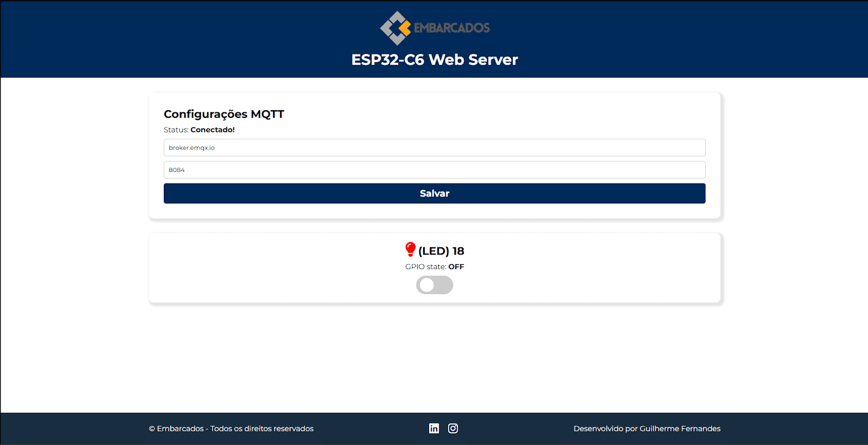The image size is (868, 445).
Task: Select the Configurações MQTT heading
Action: (224, 114)
